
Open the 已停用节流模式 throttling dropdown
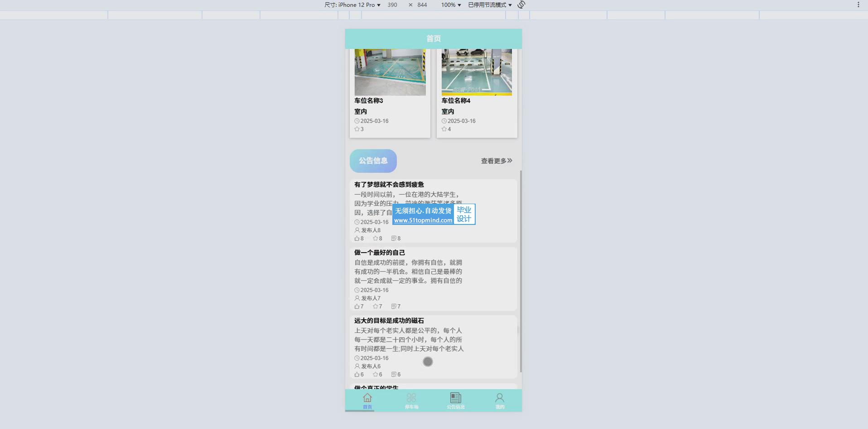(x=489, y=5)
